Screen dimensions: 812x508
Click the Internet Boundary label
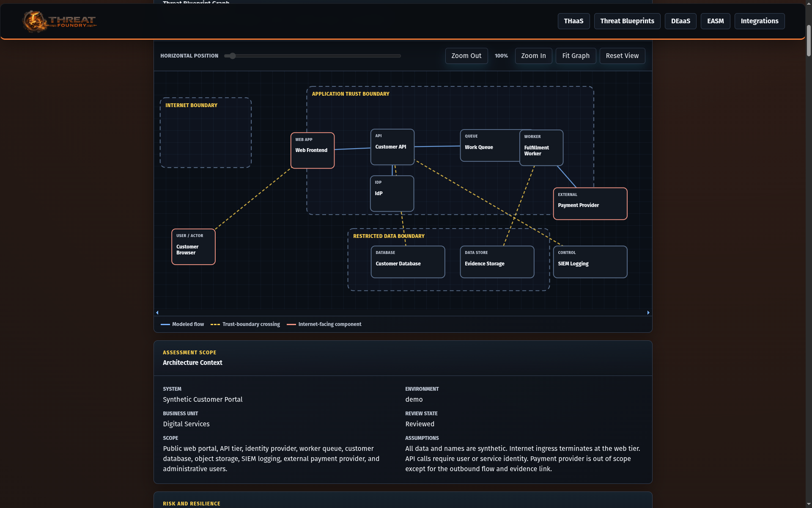191,105
